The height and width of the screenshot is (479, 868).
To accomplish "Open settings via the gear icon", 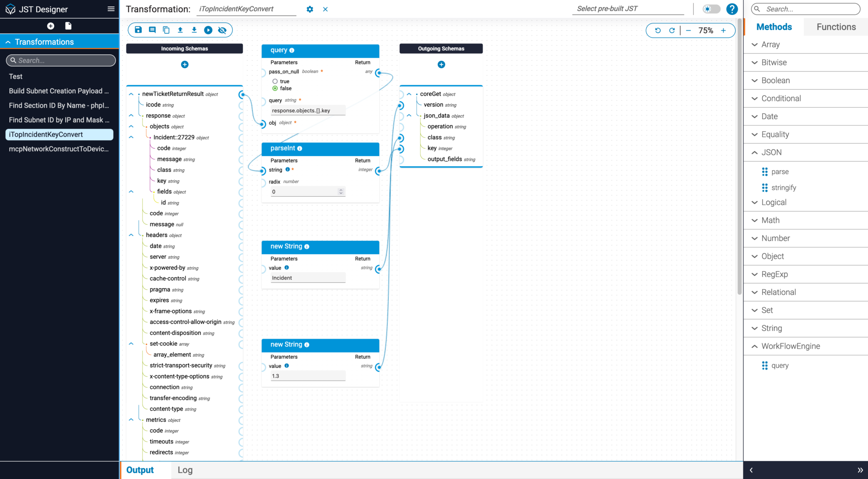I will tap(310, 9).
